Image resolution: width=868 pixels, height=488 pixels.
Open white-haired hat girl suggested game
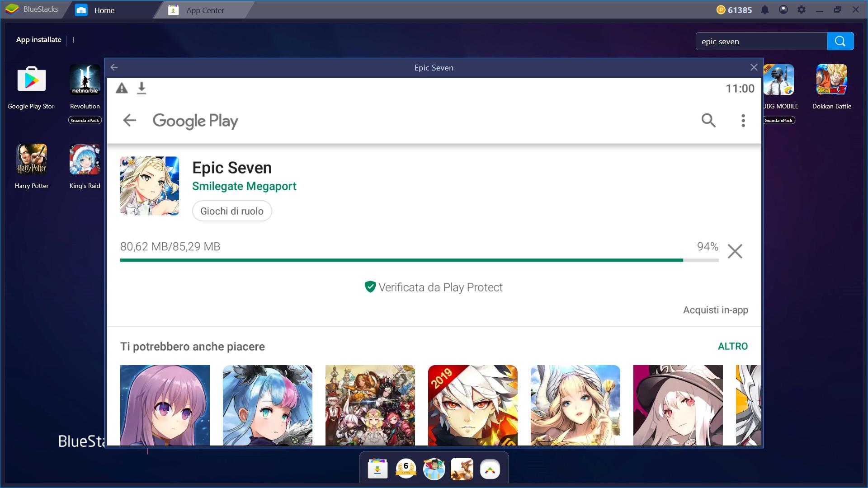point(678,405)
